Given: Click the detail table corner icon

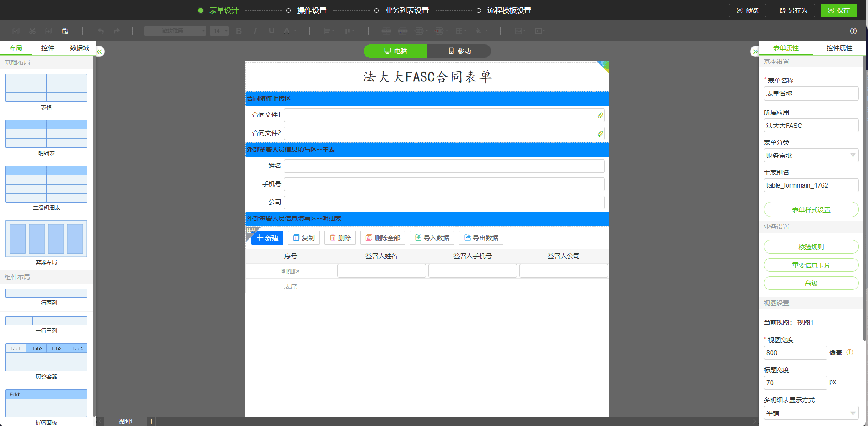Looking at the screenshot, I should point(251,231).
